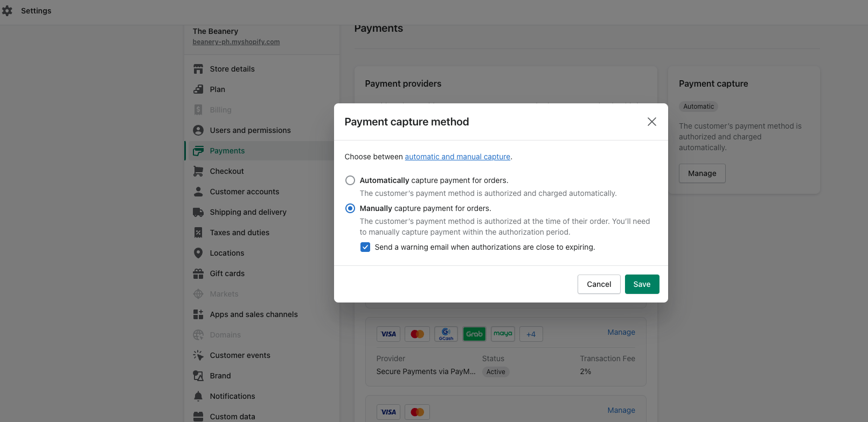This screenshot has width=868, height=422.
Task: Click the Grab payment logo
Action: coord(474,334)
